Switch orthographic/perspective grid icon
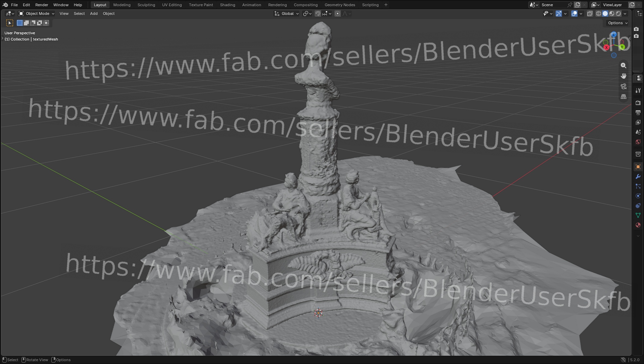 tap(623, 97)
